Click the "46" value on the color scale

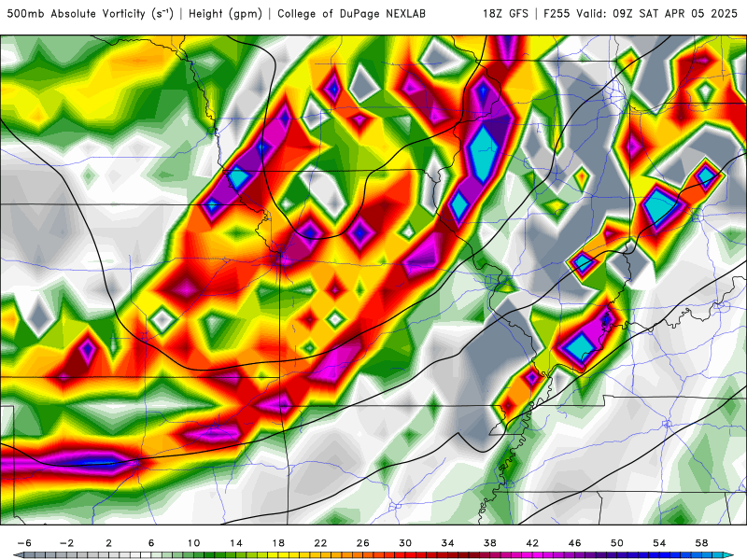pyautogui.click(x=574, y=543)
